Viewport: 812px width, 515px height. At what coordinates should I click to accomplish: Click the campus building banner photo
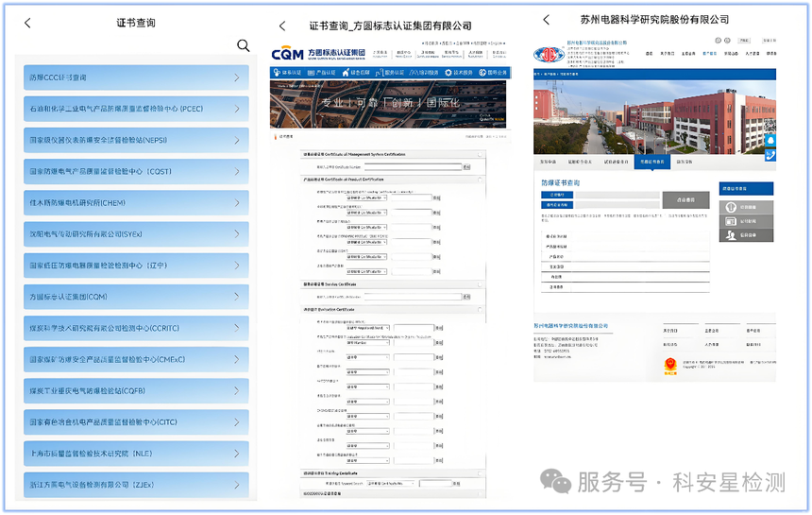[654, 117]
